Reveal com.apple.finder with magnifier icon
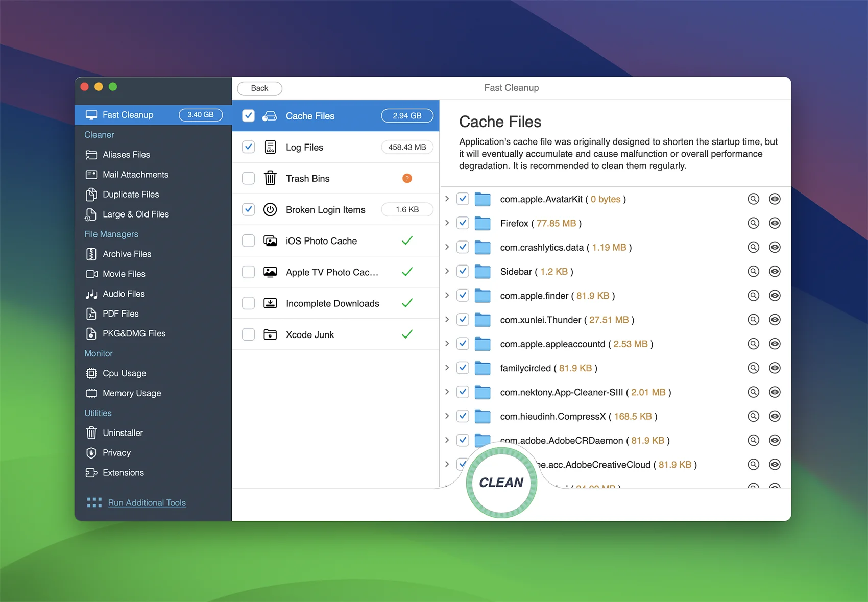This screenshot has width=868, height=602. pyautogui.click(x=753, y=296)
